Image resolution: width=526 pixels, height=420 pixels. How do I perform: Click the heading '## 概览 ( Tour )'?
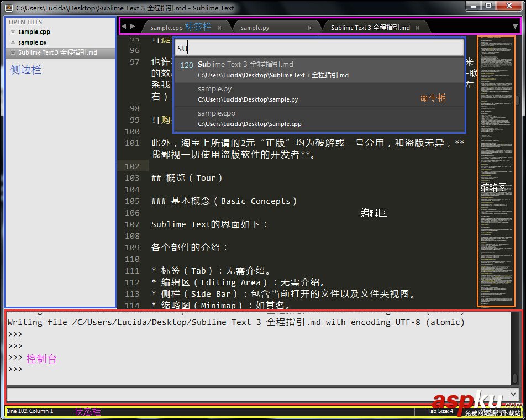tap(187, 178)
